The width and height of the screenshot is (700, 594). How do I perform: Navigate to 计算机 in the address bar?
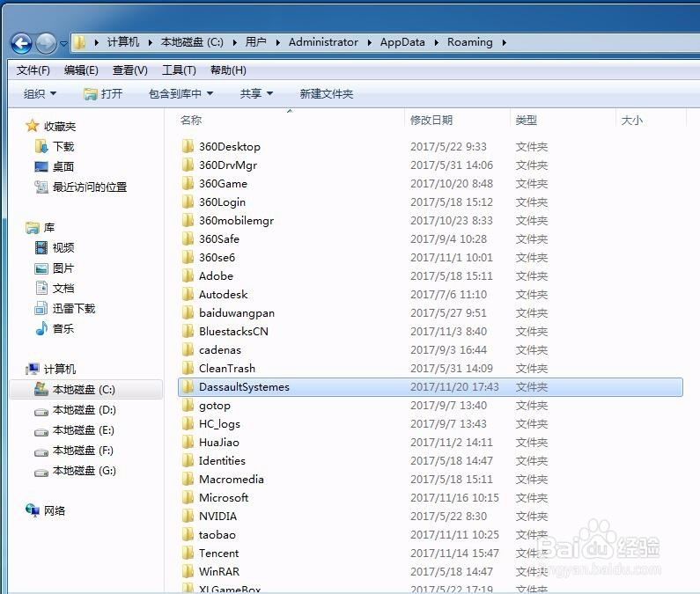(123, 42)
